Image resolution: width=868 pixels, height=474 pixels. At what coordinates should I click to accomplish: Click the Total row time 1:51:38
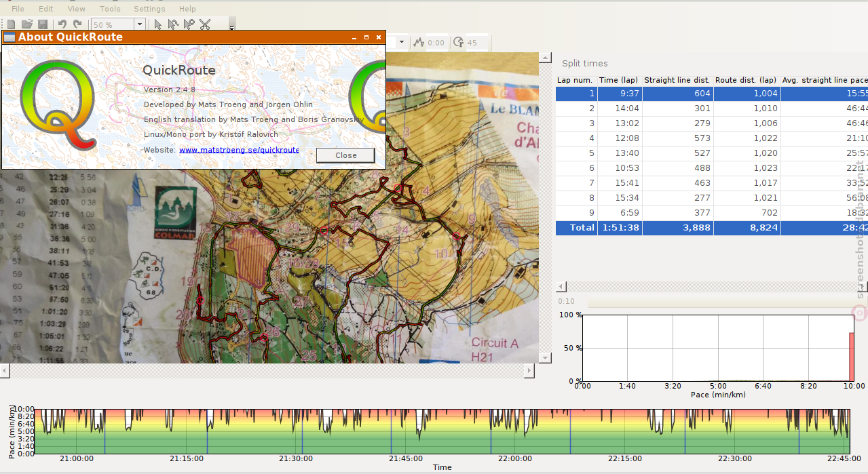click(620, 228)
